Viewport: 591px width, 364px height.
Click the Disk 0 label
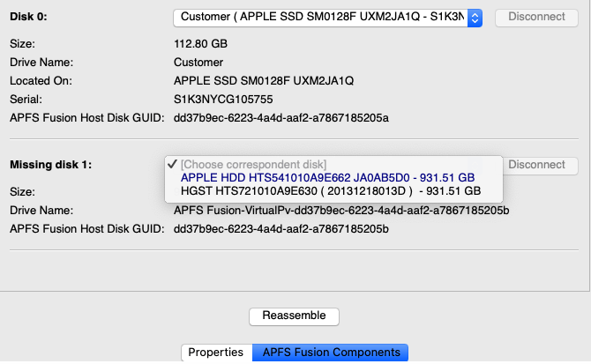28,17
